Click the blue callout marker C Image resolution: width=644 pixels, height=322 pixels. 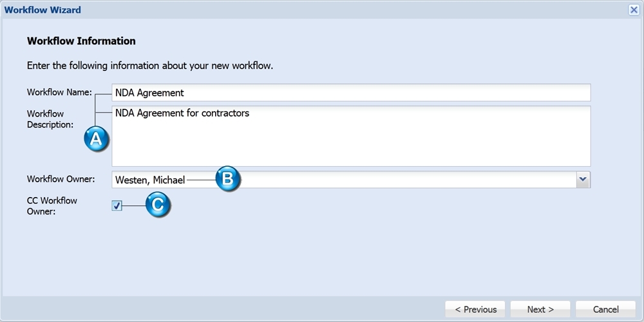pyautogui.click(x=158, y=204)
